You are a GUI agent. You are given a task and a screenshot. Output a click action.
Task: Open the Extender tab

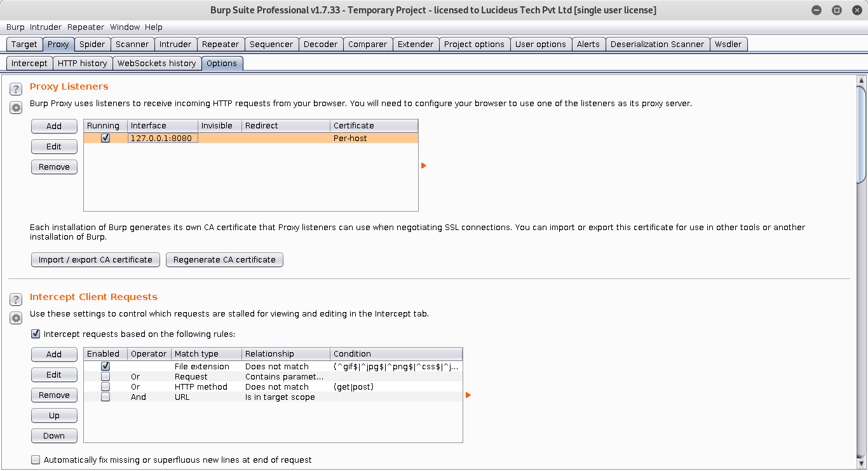point(416,44)
